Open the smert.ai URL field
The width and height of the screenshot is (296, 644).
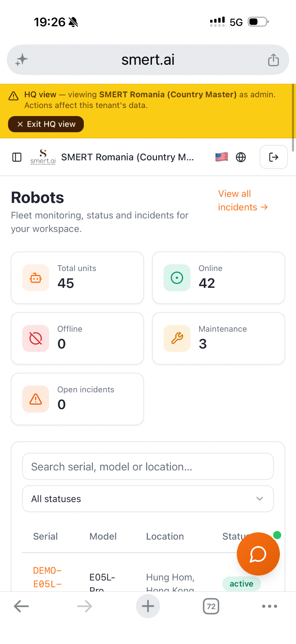click(x=148, y=60)
